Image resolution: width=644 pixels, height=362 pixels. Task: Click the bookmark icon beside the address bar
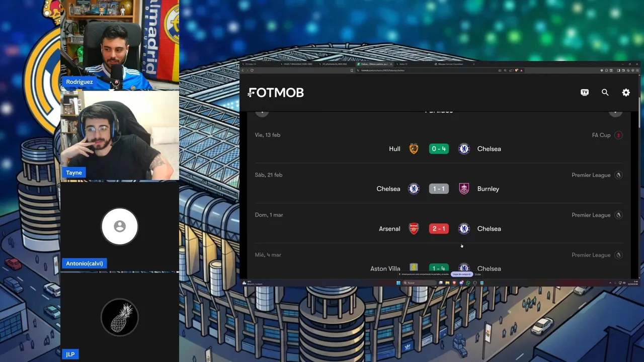pyautogui.click(x=352, y=70)
